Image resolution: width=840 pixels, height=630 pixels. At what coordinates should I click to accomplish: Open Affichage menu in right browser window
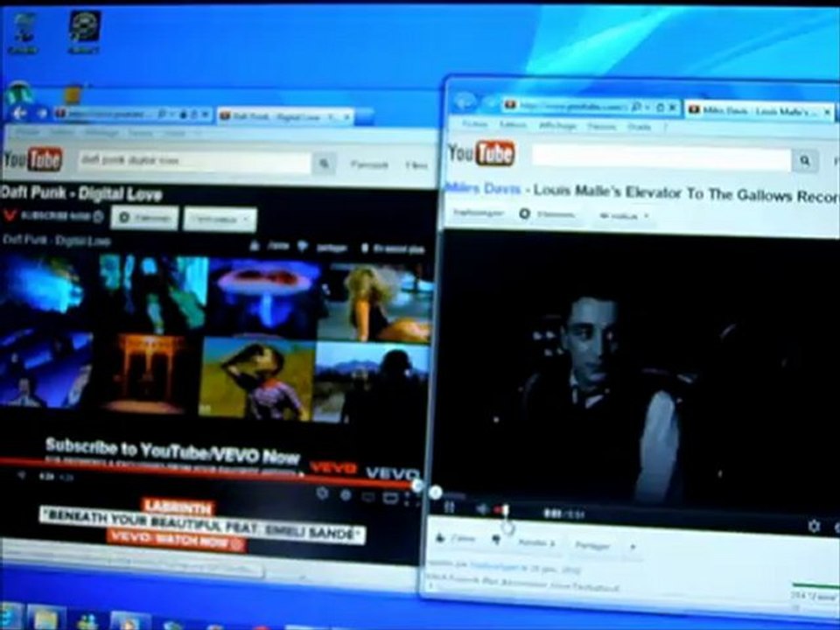[557, 126]
